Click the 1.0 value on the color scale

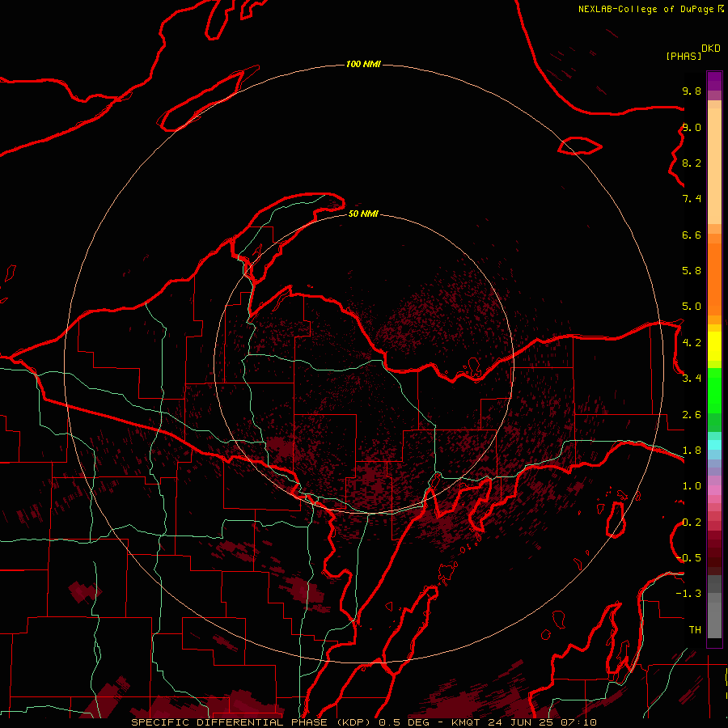[692, 486]
